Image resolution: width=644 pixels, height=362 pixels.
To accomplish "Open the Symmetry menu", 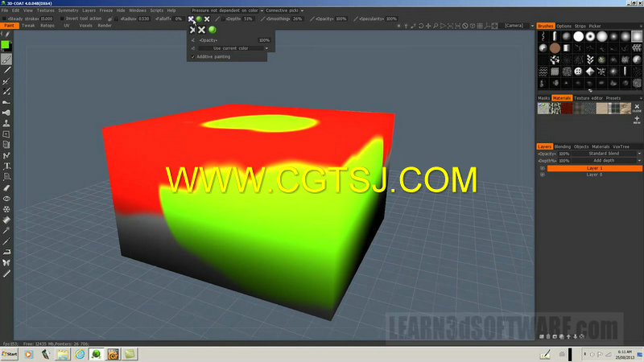I will pos(68,10).
